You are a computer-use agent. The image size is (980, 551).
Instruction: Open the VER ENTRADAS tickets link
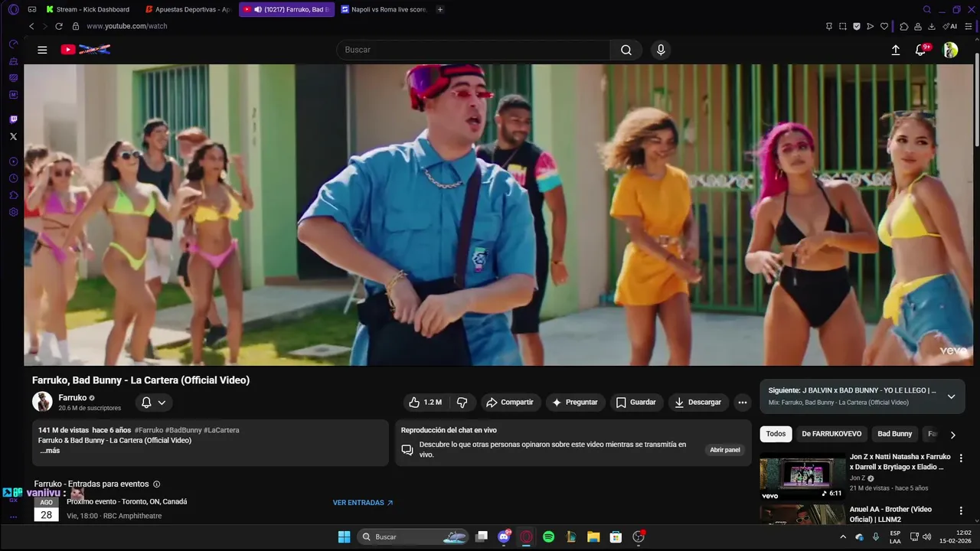363,503
